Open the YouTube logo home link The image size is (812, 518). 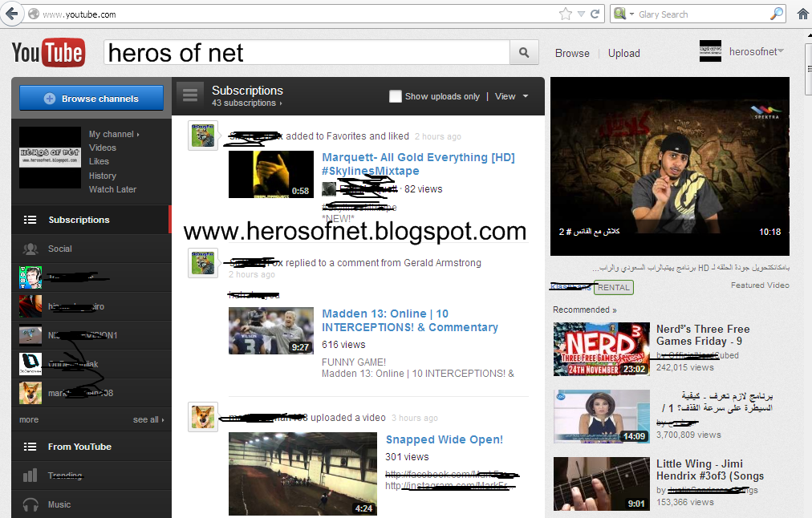click(48, 52)
